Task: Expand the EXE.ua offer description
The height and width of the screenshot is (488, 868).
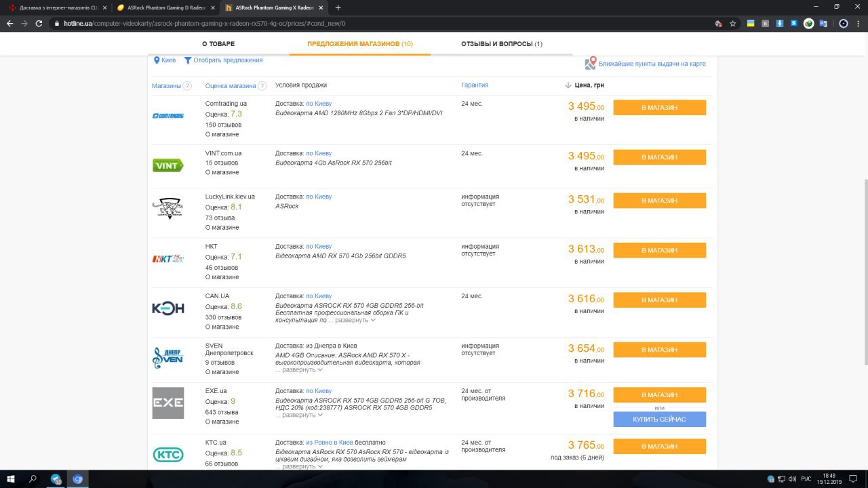Action: click(302, 415)
